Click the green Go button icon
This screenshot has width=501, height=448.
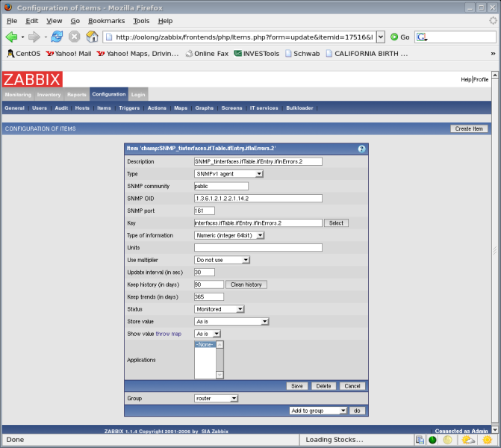(394, 37)
